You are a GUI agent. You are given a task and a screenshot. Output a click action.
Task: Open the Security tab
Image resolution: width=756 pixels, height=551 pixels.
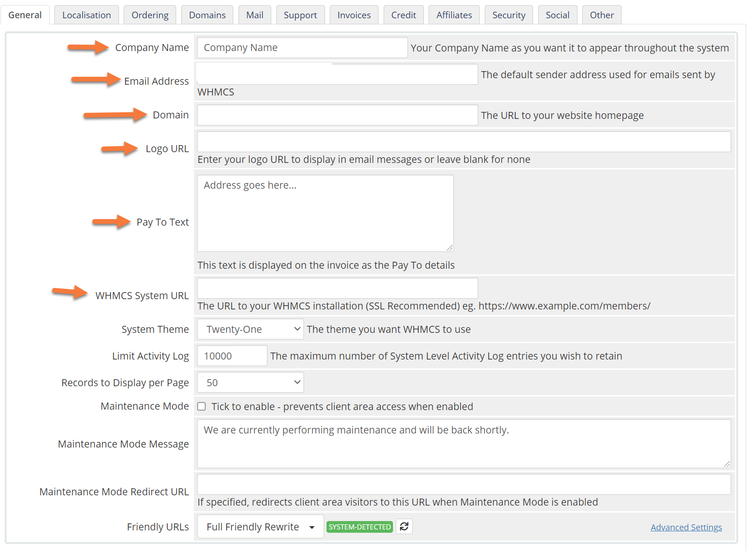click(x=508, y=15)
